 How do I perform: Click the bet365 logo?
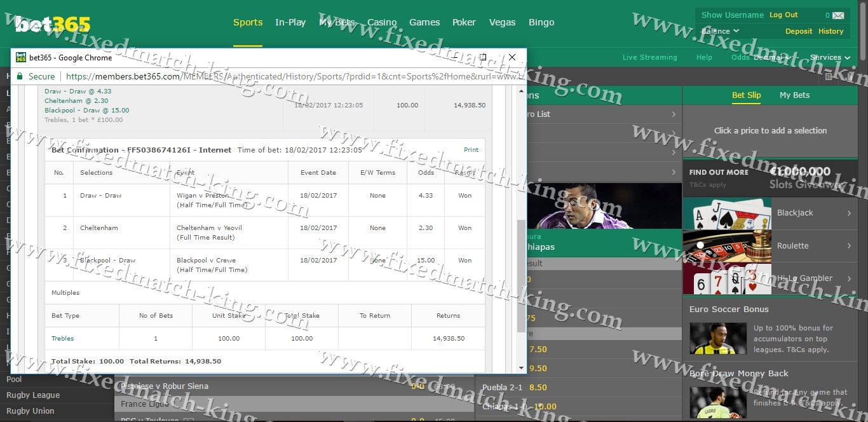(x=53, y=24)
